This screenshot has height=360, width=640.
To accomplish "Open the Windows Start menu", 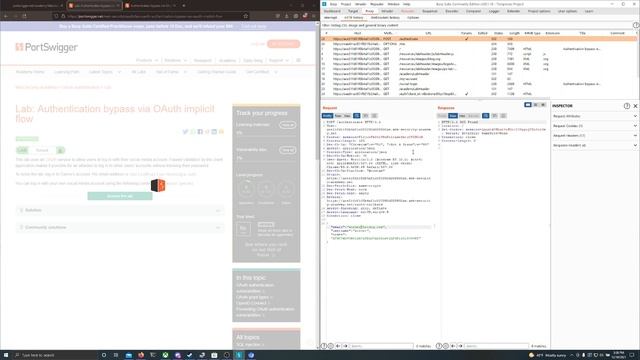I will click(6, 355).
